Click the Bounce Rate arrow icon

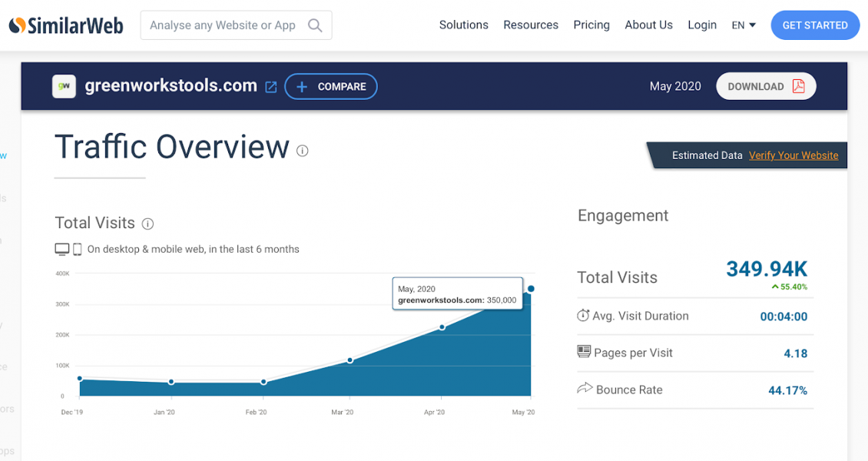click(x=585, y=388)
